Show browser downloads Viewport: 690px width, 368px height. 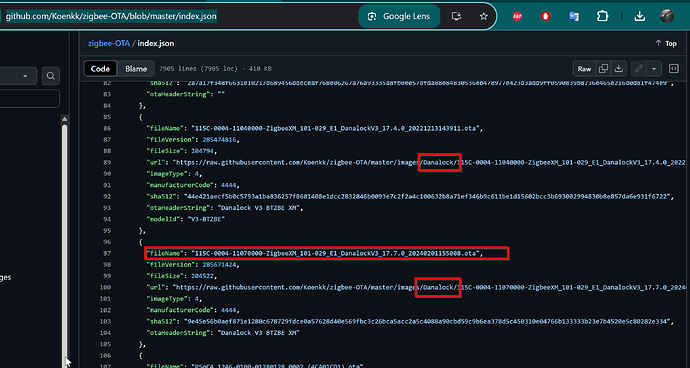coord(639,16)
